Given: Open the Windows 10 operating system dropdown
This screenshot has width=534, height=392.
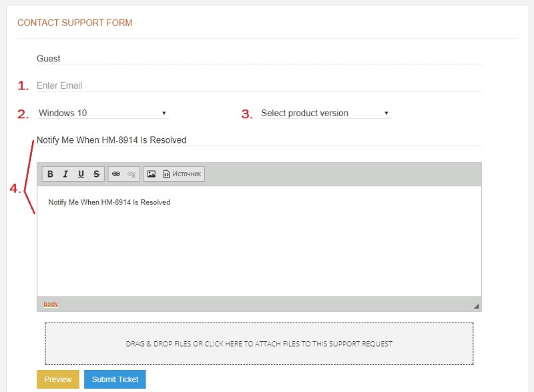Looking at the screenshot, I should coord(103,114).
